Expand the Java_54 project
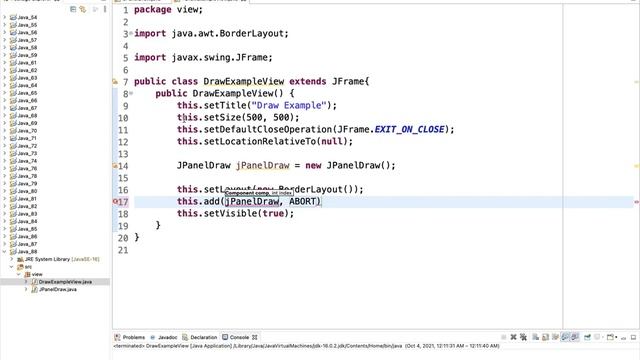 (x=4, y=17)
